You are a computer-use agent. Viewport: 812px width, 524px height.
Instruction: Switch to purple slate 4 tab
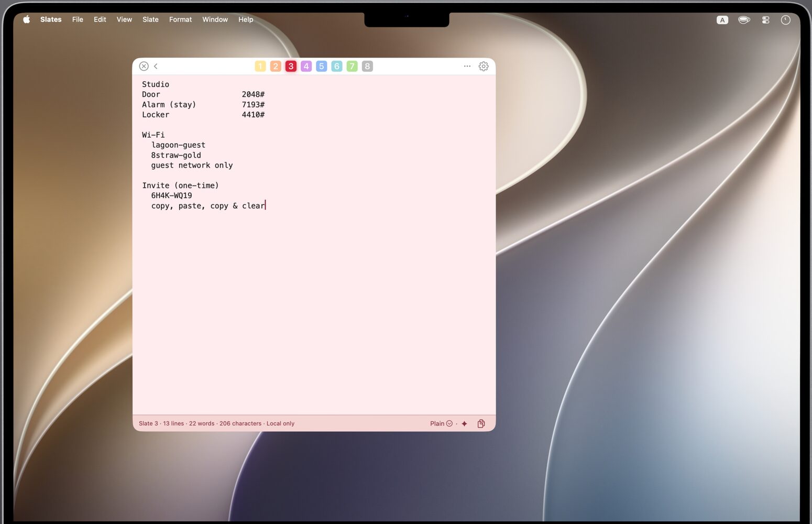click(306, 66)
